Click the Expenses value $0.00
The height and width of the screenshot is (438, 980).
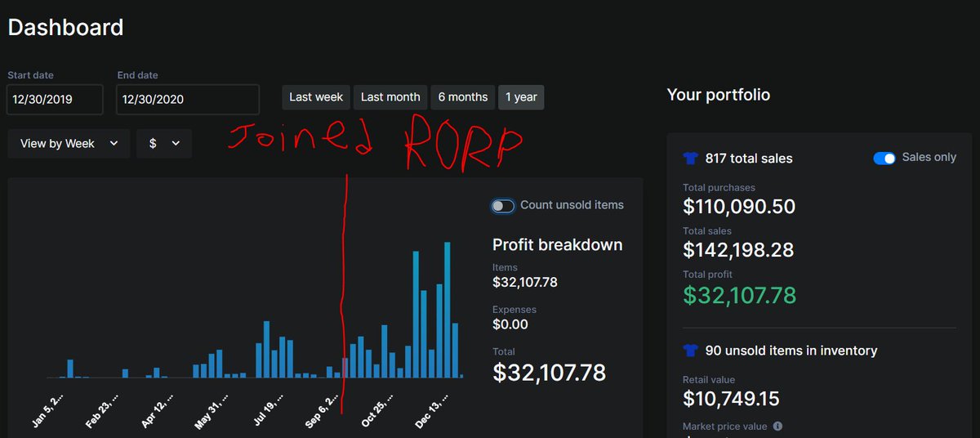click(510, 324)
